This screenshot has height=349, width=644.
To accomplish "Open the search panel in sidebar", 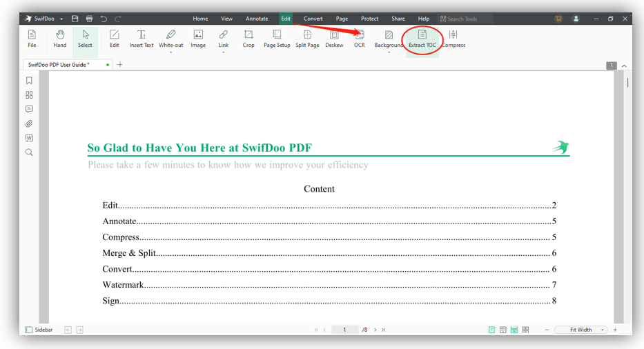I will (29, 152).
